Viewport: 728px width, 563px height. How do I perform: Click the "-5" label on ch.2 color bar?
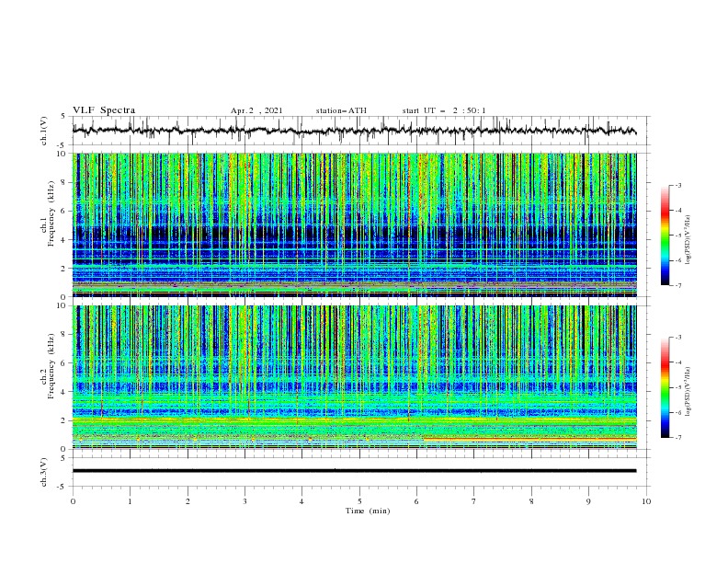click(678, 387)
